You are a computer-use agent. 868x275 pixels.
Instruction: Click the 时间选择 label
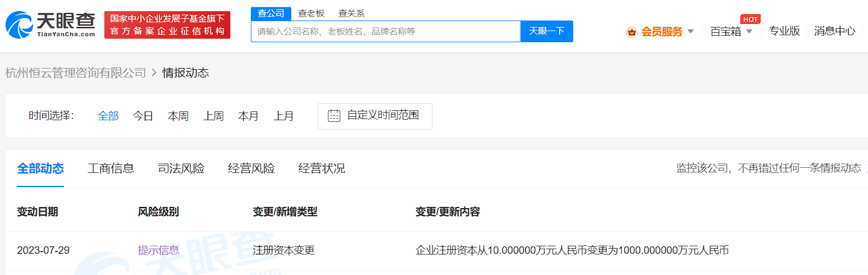[x=52, y=116]
